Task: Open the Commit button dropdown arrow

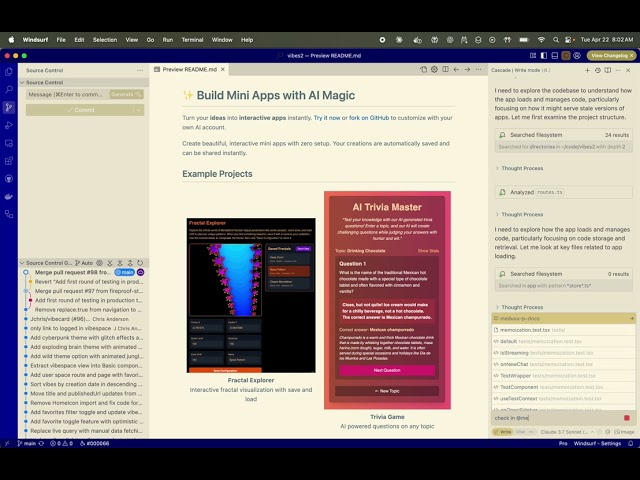Action: pos(139,110)
